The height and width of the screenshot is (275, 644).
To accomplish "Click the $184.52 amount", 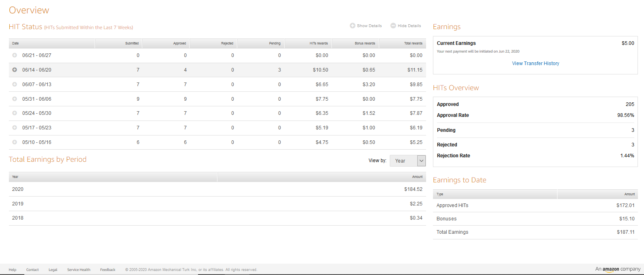I will [413, 189].
